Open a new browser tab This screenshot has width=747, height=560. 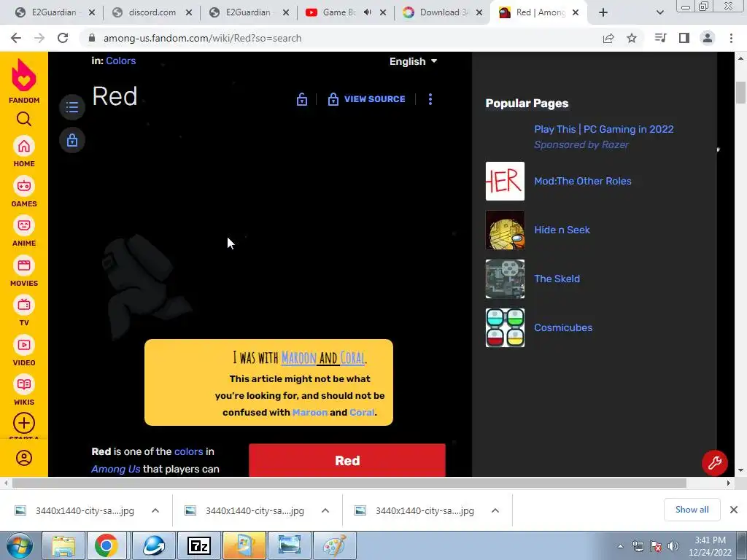pyautogui.click(x=603, y=13)
